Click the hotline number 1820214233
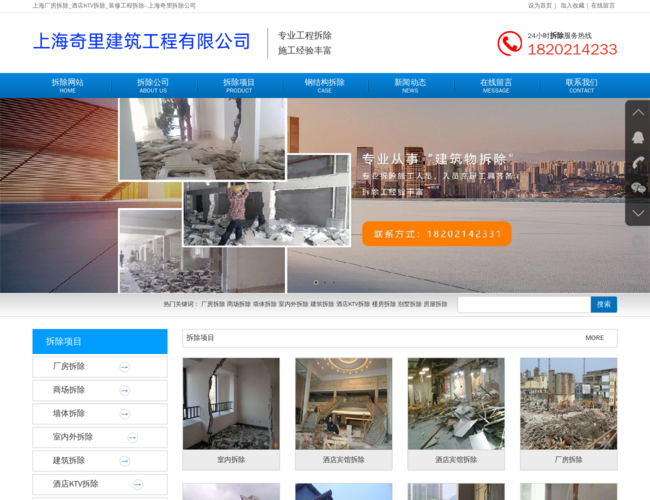The image size is (650, 500). (572, 49)
